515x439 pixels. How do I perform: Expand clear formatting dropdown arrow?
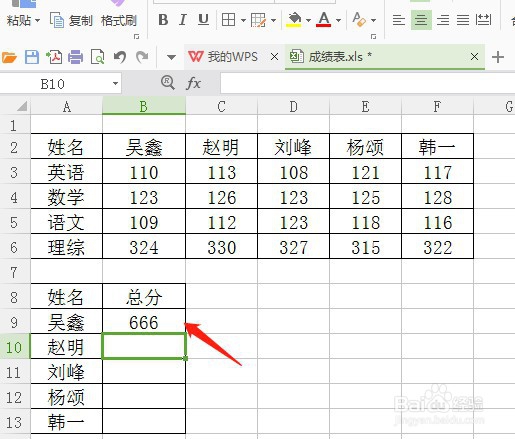click(x=373, y=21)
